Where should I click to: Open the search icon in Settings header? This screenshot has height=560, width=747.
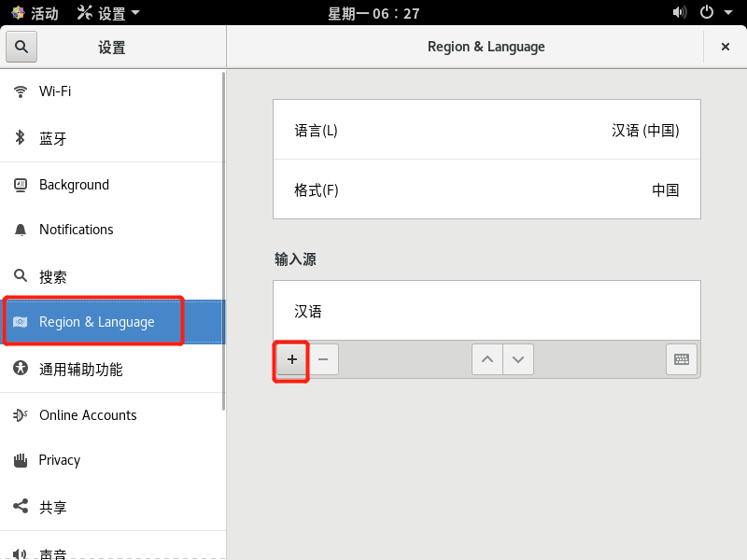pyautogui.click(x=21, y=46)
